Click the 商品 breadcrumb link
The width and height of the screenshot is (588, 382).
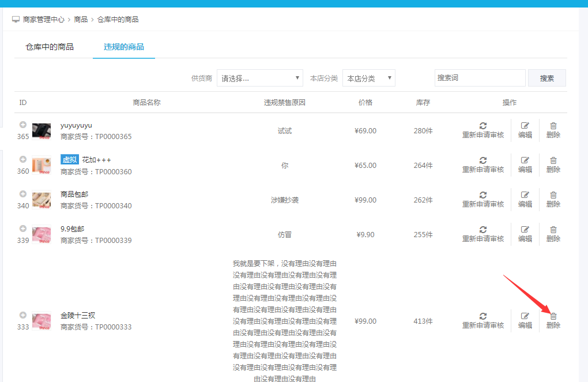[x=81, y=20]
